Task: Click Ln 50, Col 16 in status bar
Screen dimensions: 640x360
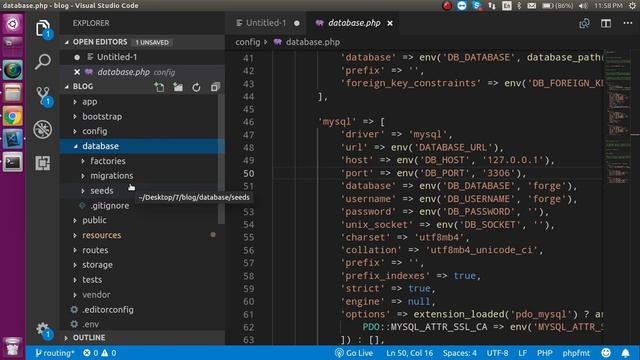Action: pos(409,353)
